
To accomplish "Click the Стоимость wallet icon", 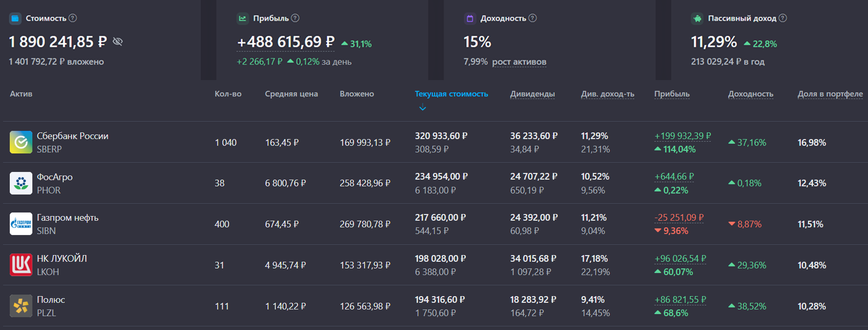I will click(x=15, y=18).
